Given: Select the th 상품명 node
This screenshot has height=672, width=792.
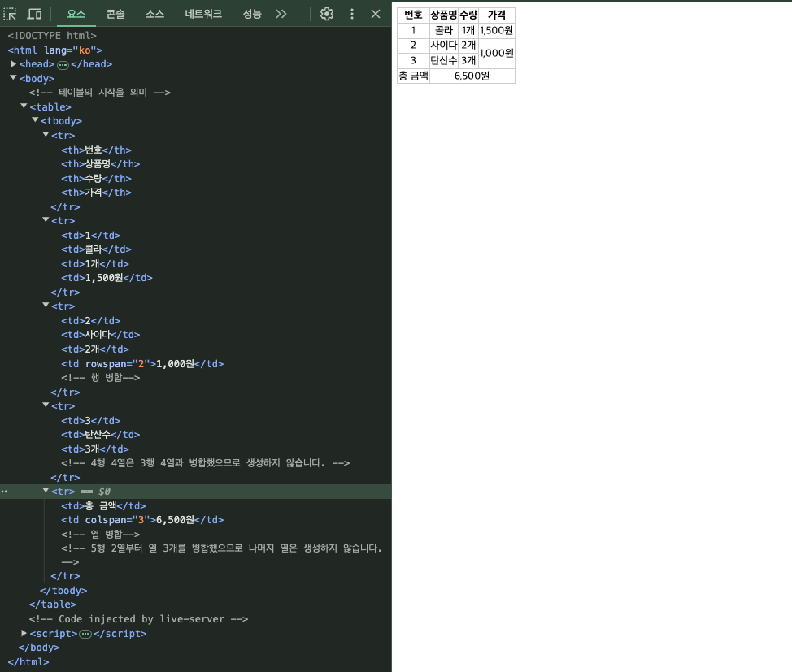Looking at the screenshot, I should coord(101,164).
